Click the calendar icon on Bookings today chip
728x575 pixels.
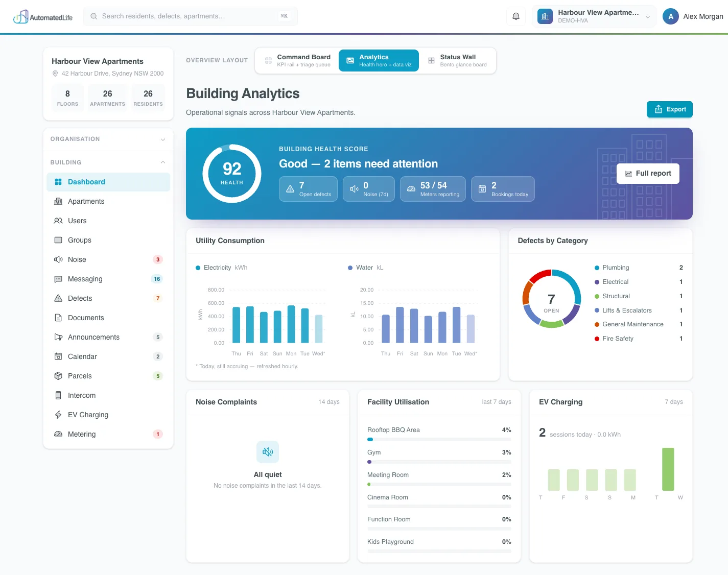482,189
